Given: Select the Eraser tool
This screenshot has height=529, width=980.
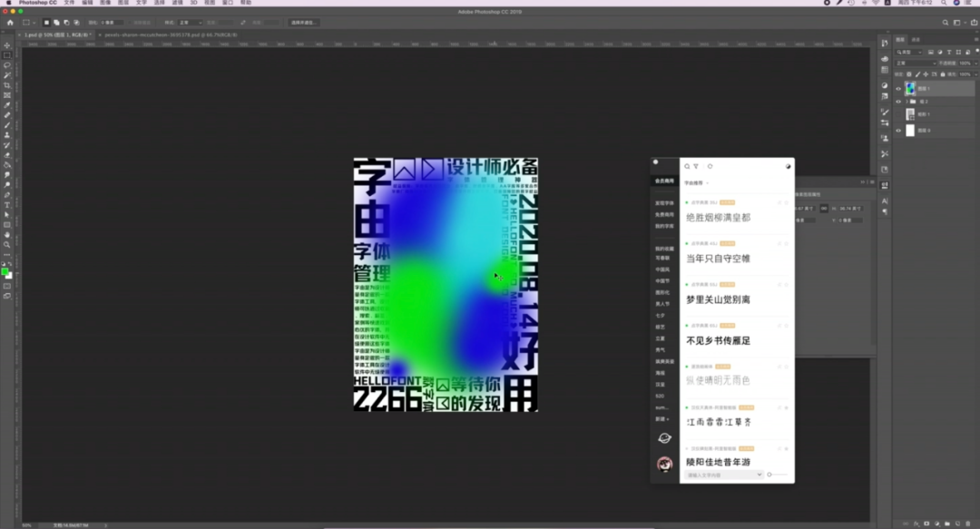Looking at the screenshot, I should click(7, 155).
